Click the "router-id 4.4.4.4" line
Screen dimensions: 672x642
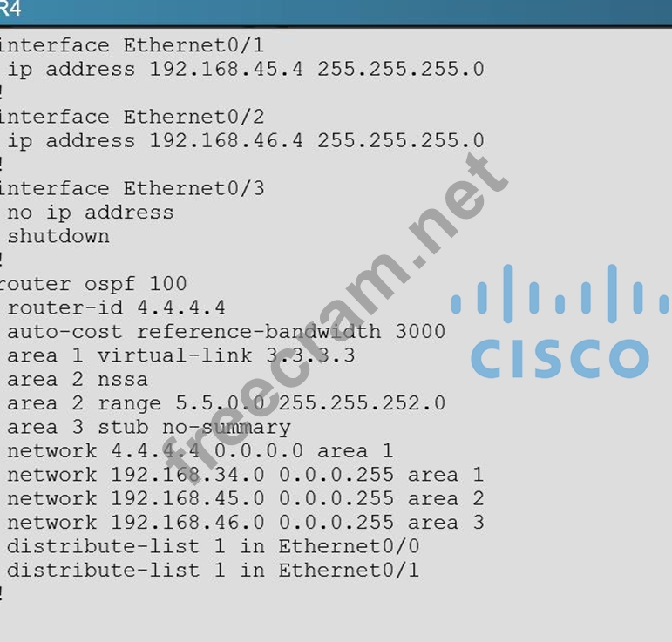pos(116,307)
